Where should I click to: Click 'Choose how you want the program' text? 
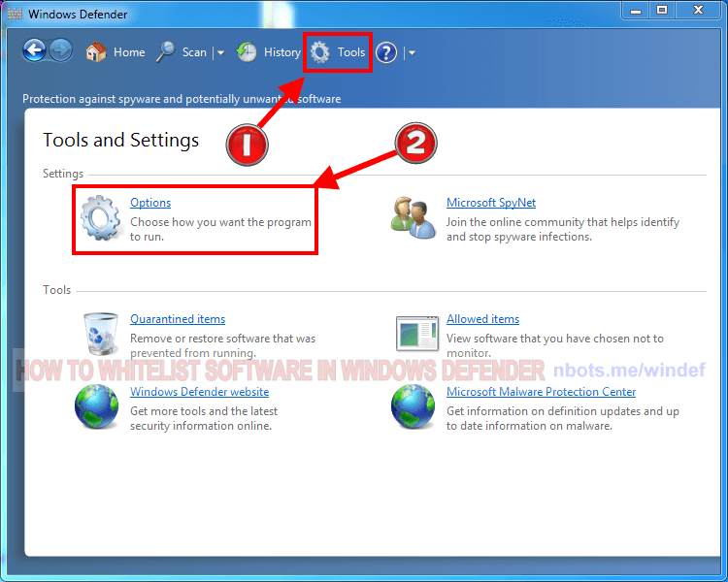pyautogui.click(x=220, y=222)
